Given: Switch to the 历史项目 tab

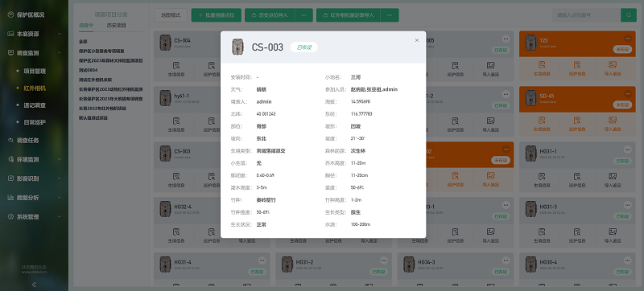Looking at the screenshot, I should coord(116,26).
